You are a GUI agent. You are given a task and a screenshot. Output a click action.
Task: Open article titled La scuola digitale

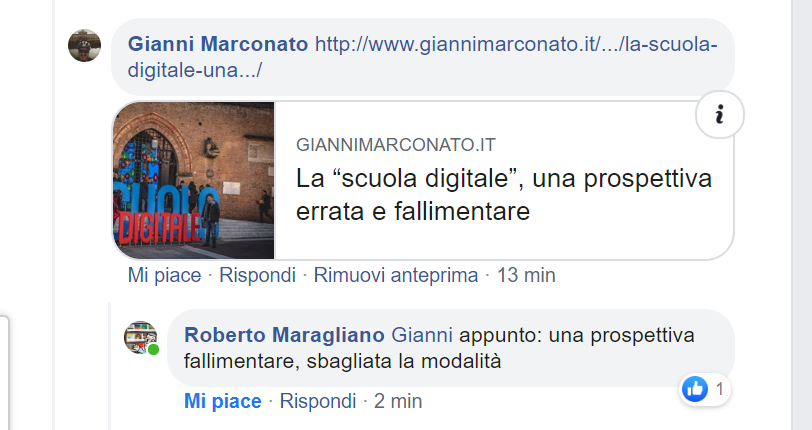point(504,194)
